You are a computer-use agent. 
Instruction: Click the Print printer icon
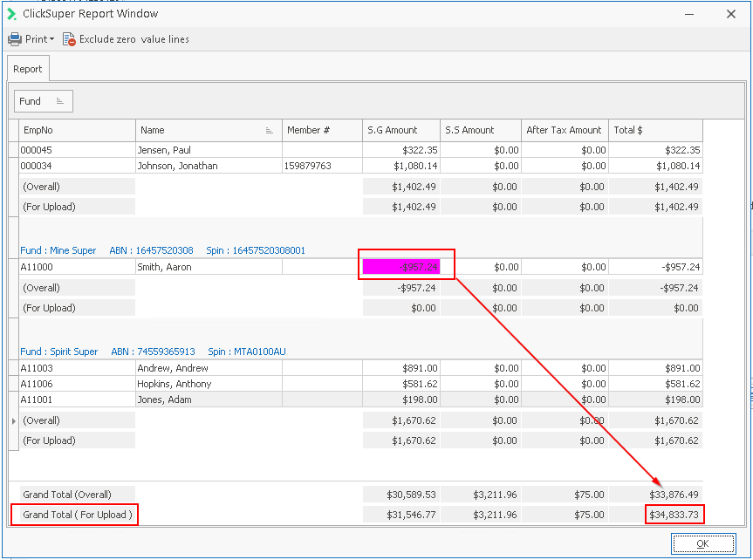15,39
